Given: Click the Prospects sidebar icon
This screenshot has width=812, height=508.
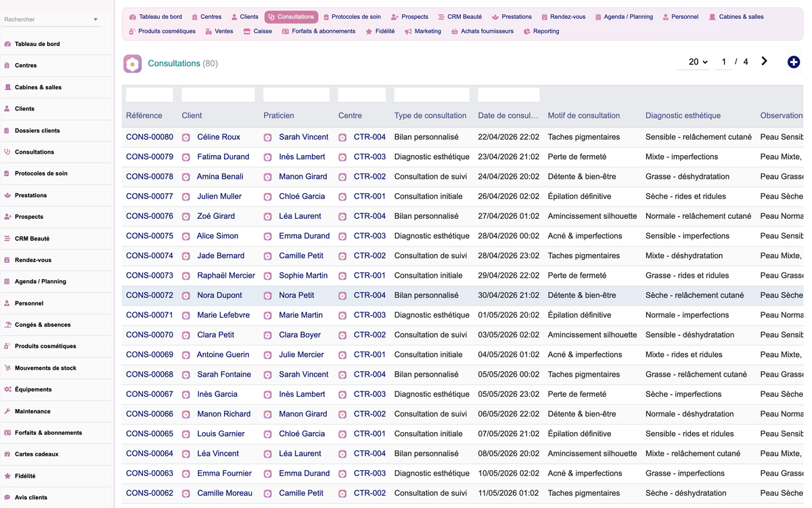Looking at the screenshot, I should (x=7, y=217).
